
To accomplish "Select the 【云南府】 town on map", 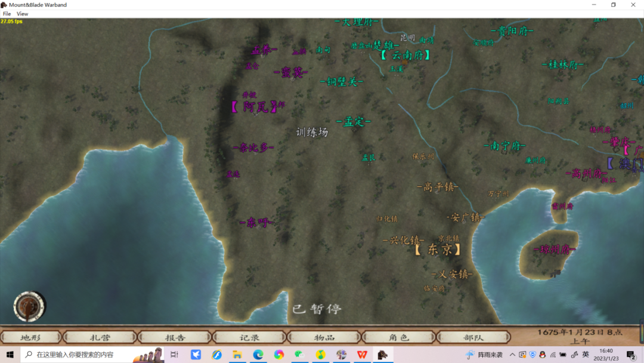I will pos(405,55).
